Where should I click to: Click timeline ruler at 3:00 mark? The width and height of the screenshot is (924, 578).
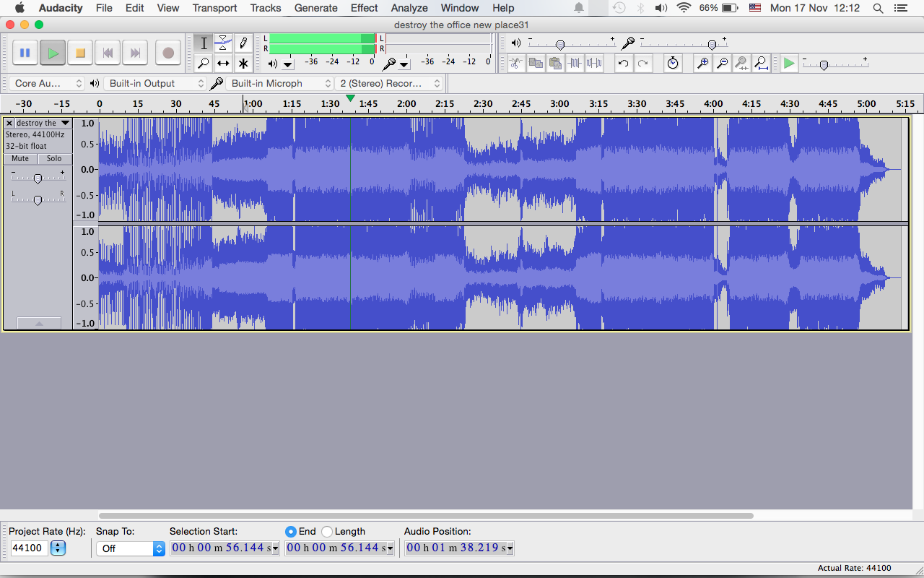[x=559, y=104]
